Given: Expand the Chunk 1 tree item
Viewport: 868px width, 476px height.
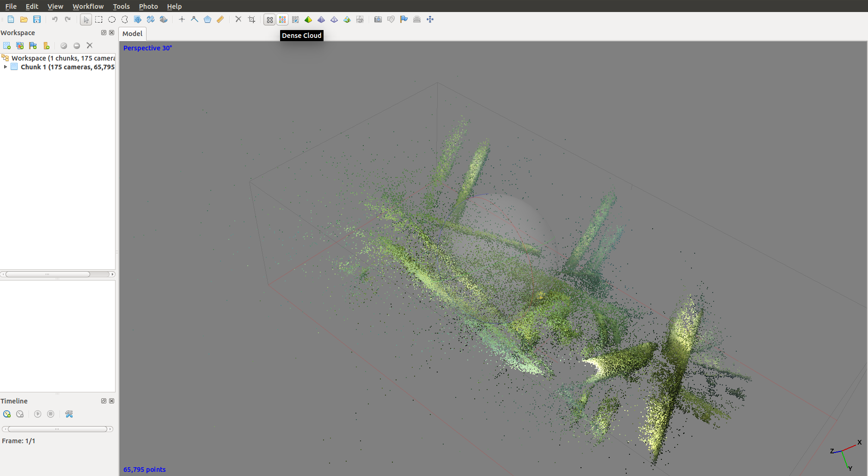Looking at the screenshot, I should click(5, 67).
